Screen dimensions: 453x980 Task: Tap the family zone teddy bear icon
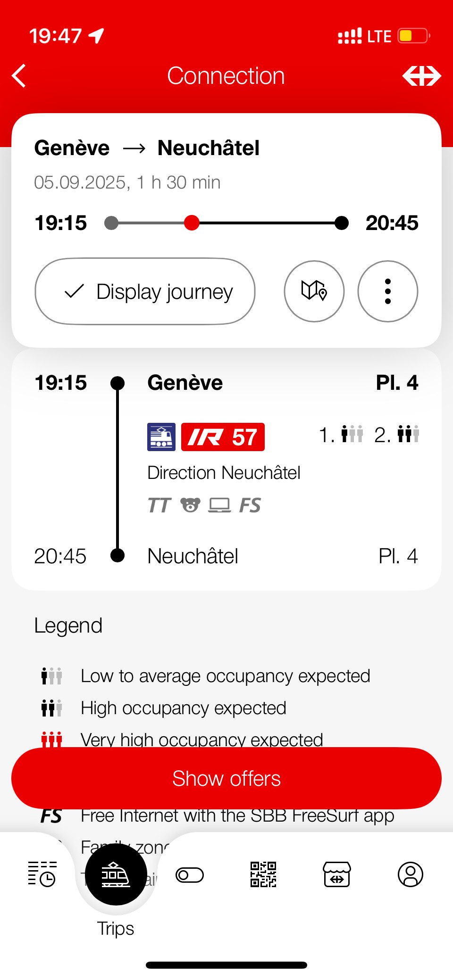(190, 505)
